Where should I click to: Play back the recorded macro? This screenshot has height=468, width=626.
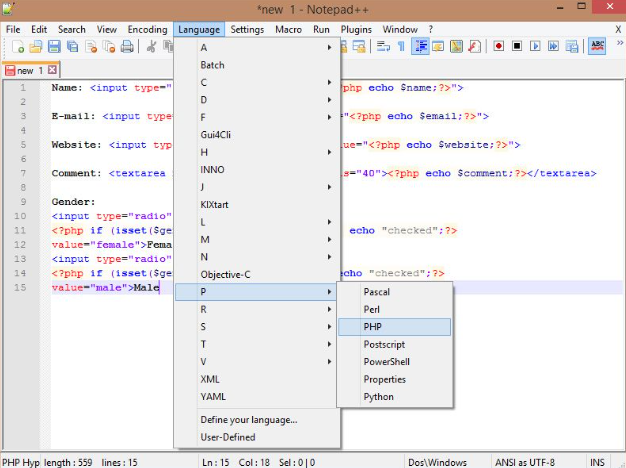[535, 46]
